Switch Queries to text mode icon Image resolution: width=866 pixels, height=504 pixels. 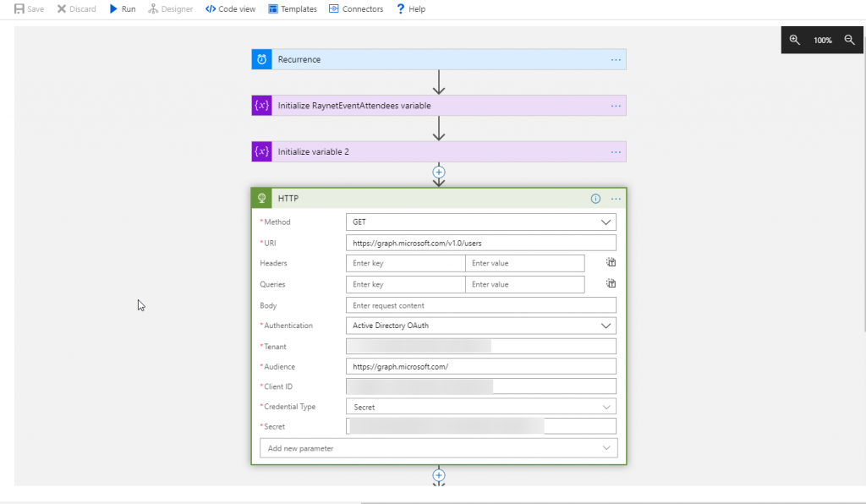pos(611,283)
